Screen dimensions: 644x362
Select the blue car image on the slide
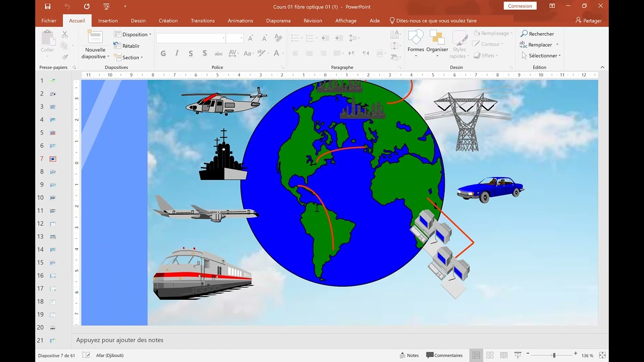click(491, 190)
